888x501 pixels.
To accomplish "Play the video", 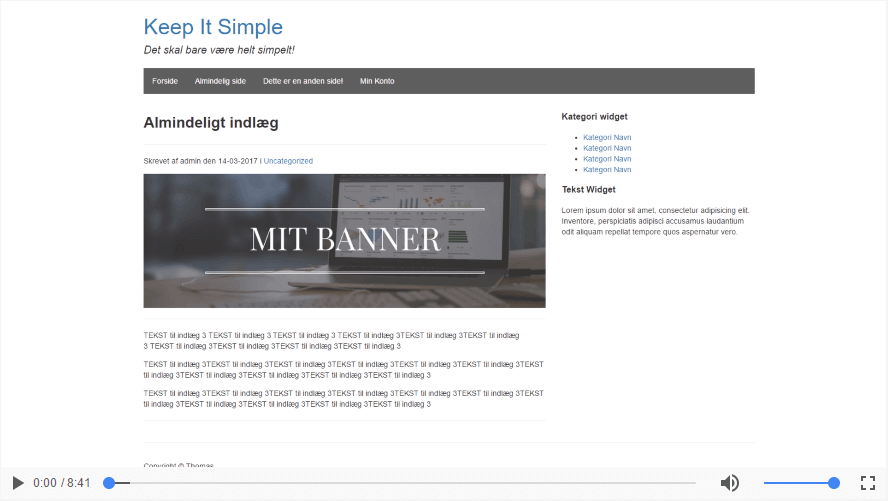I will [18, 483].
